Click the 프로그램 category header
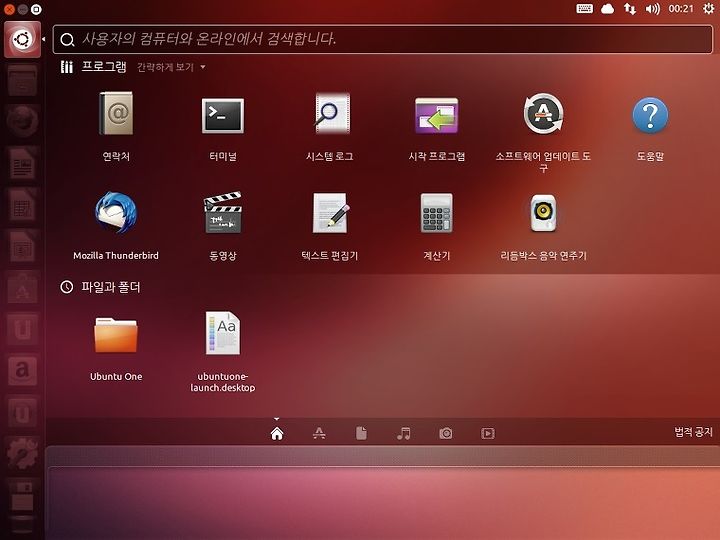The image size is (720, 540). 104,67
